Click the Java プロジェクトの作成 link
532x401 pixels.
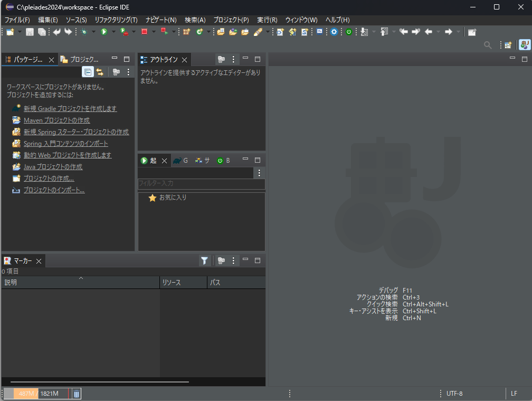tap(53, 167)
